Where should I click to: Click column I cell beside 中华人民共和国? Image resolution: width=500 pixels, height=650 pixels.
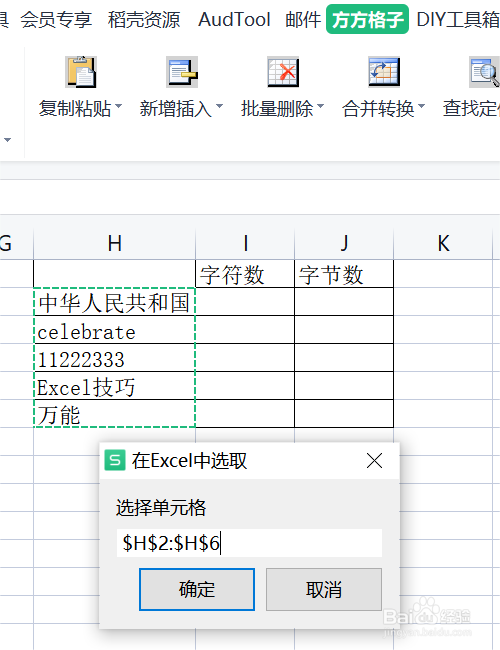pos(245,302)
